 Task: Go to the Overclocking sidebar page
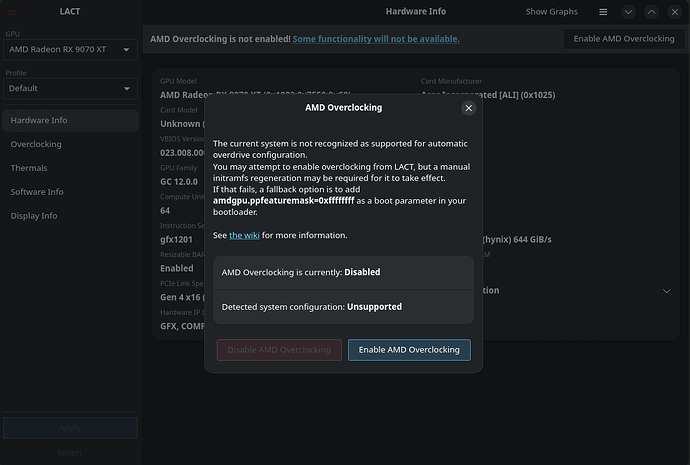pyautogui.click(x=70, y=144)
